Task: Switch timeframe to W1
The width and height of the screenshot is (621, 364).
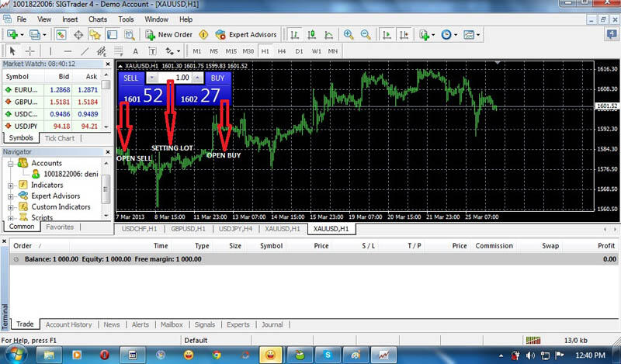Action: point(316,51)
